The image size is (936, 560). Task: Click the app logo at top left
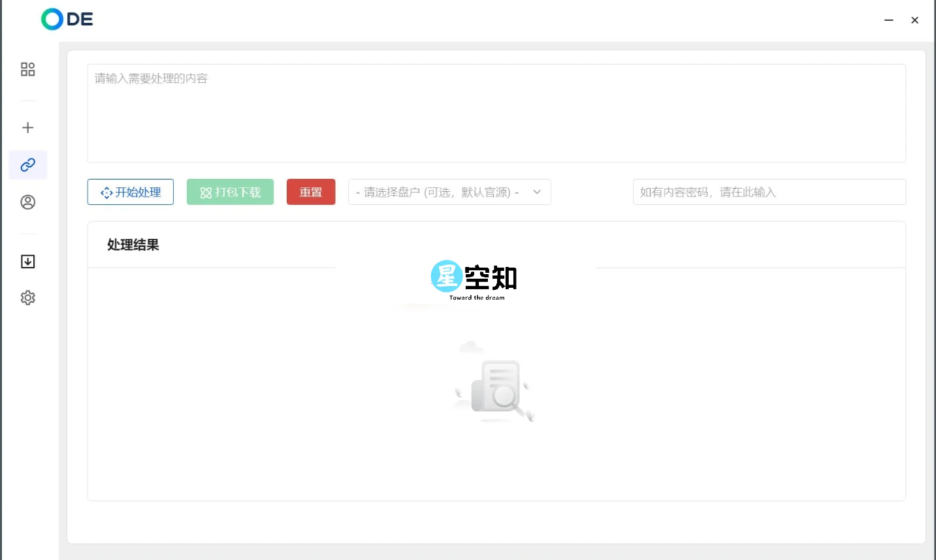pos(66,19)
